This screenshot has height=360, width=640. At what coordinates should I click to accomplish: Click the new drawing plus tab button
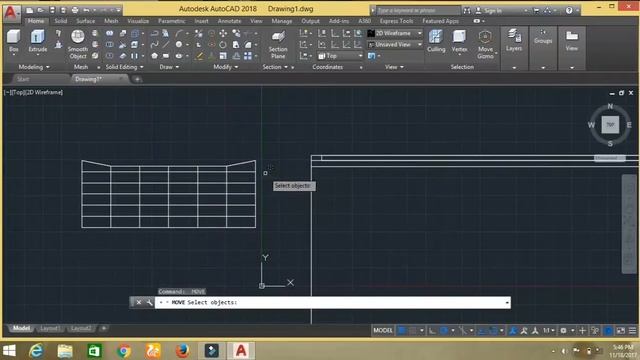pos(137,79)
